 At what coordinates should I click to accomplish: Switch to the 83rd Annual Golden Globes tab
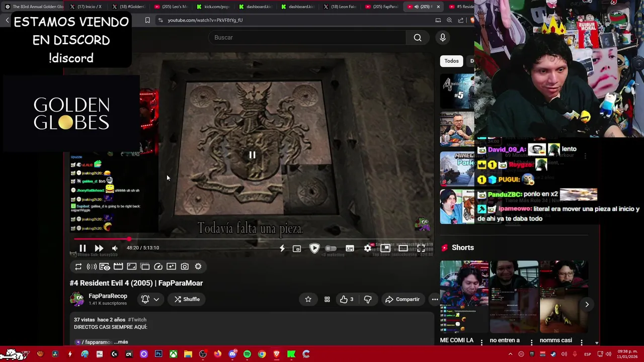[x=34, y=7]
